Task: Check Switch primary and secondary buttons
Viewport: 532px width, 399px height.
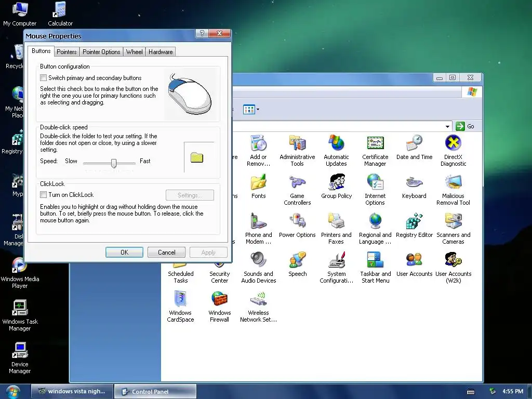Action: point(44,78)
